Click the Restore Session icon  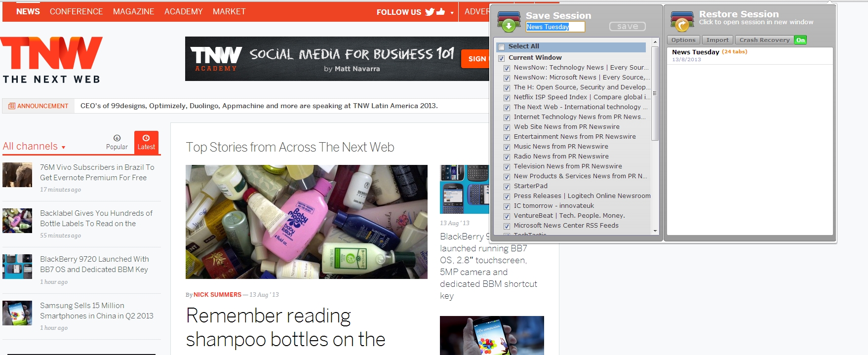[682, 22]
